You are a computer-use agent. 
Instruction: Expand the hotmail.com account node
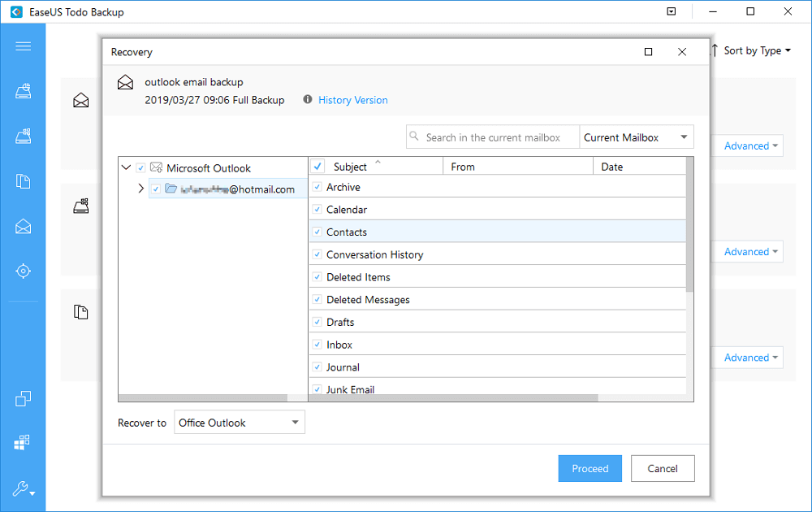(140, 188)
